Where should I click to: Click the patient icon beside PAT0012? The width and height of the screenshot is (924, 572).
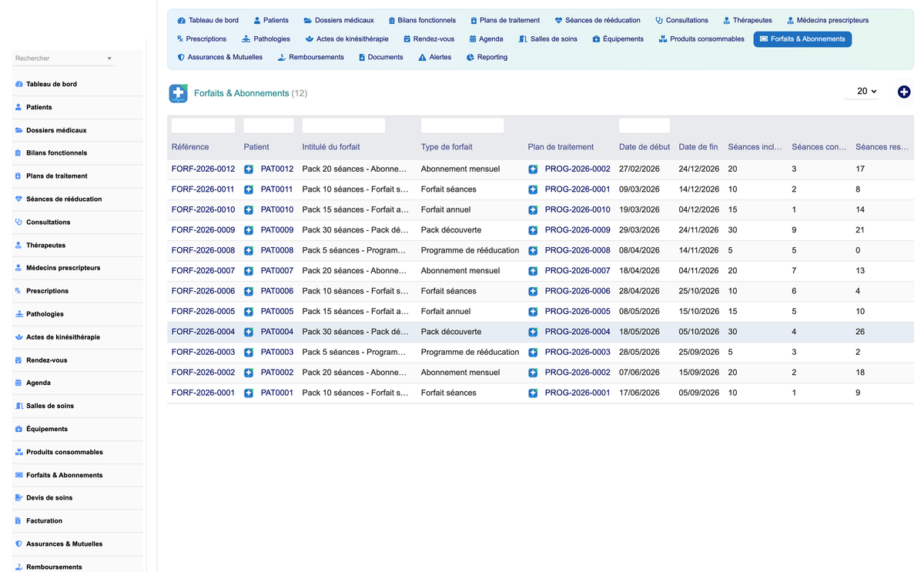point(249,169)
